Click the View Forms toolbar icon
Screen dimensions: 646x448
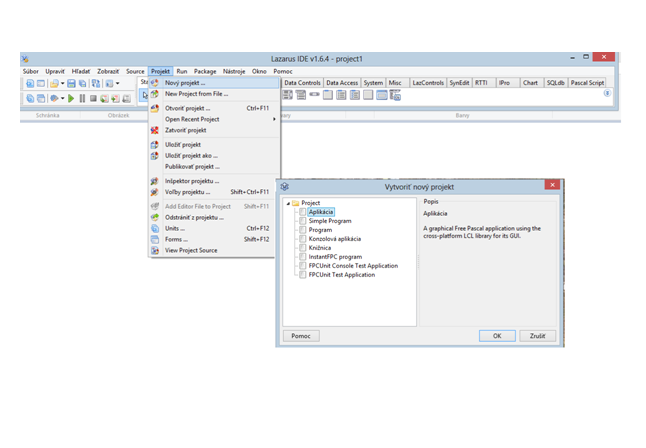click(41, 98)
